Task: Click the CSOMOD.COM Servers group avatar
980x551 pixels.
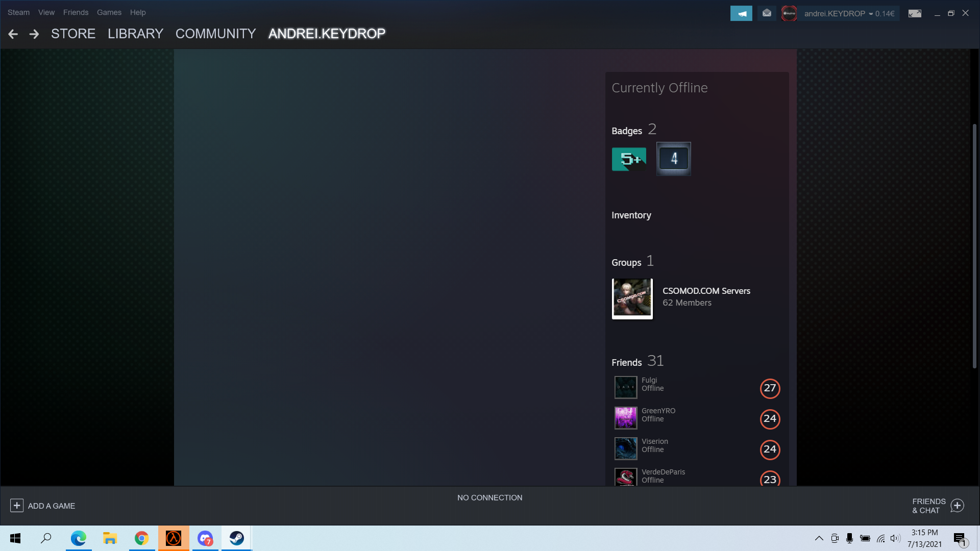Action: (x=632, y=298)
